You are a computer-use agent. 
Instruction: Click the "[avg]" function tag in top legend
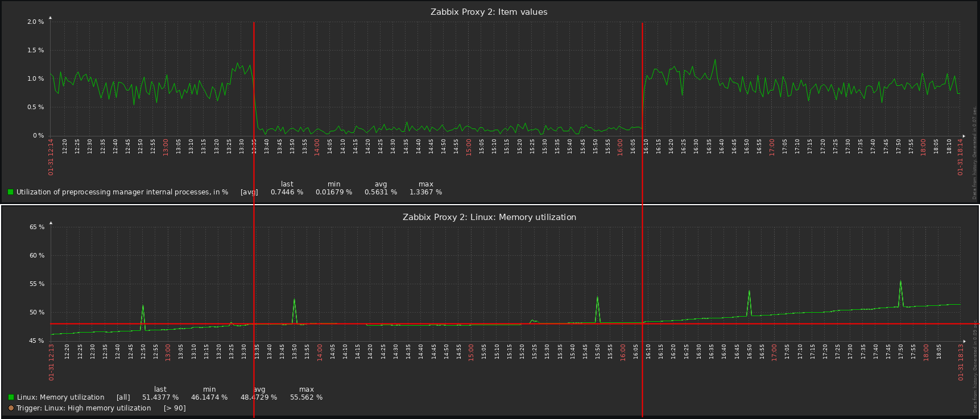(x=249, y=192)
